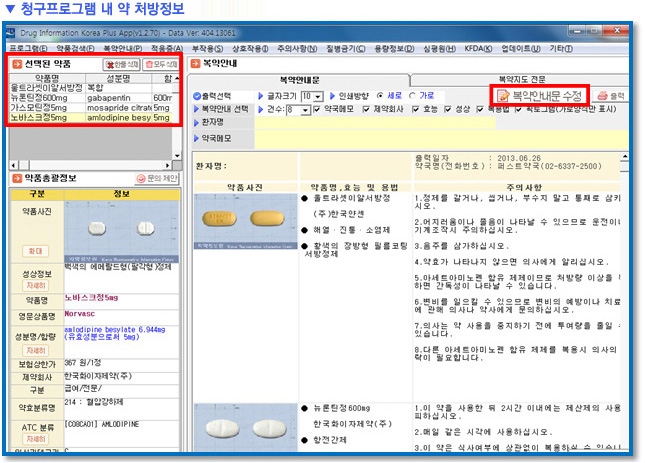Click the printer icon for 출력

pyautogui.click(x=602, y=96)
